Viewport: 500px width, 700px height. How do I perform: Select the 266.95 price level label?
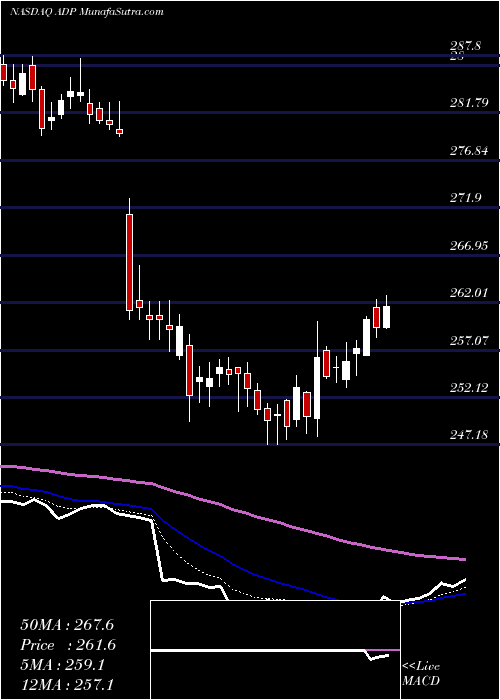point(470,246)
